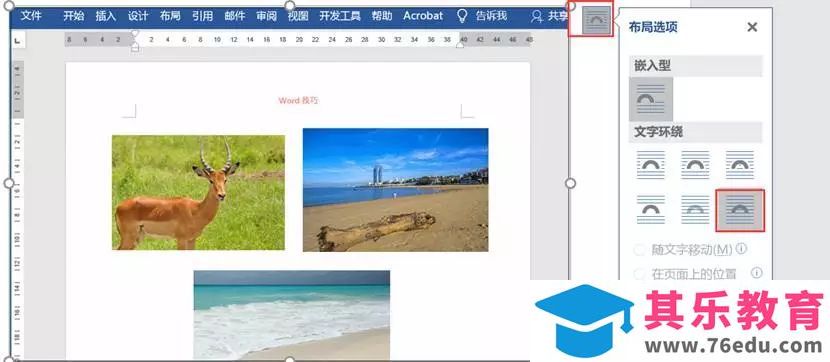Switch to the 引用 ribbon tab
This screenshot has width=830, height=362.
point(202,16)
